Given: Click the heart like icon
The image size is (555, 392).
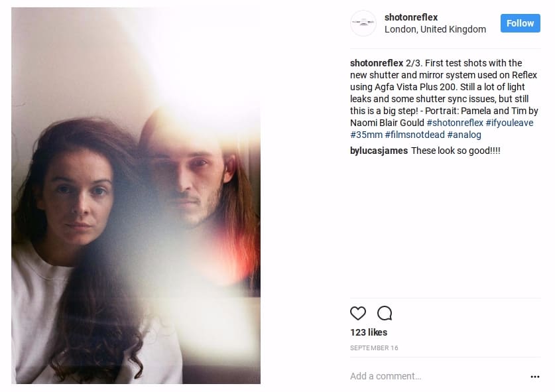Looking at the screenshot, I should [357, 313].
